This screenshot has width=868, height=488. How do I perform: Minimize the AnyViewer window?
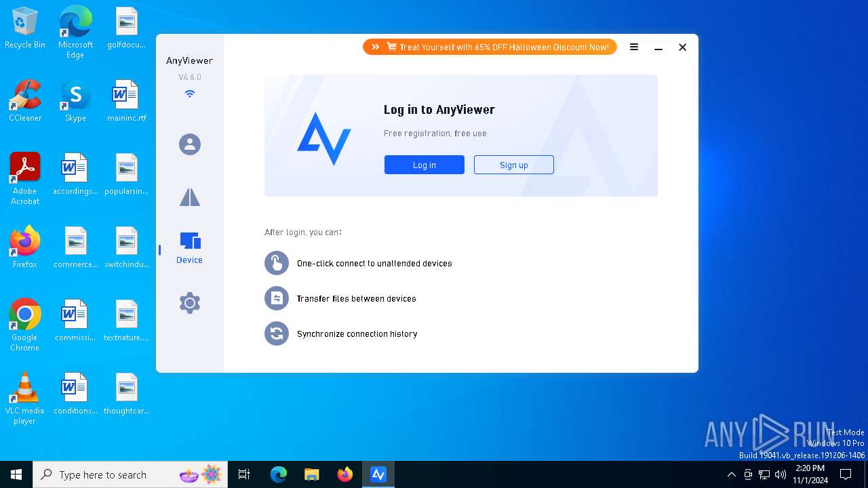point(658,47)
